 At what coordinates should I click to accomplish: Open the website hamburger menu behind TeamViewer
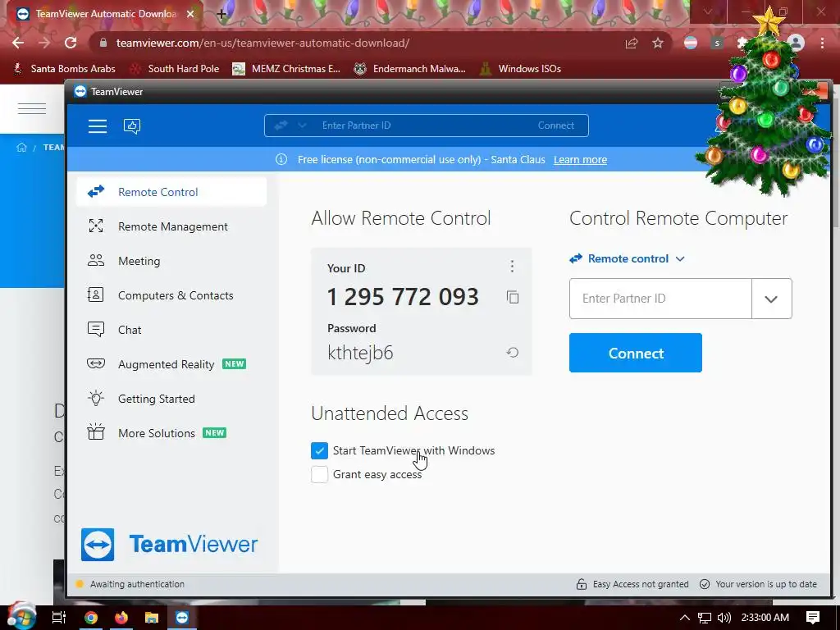32,109
